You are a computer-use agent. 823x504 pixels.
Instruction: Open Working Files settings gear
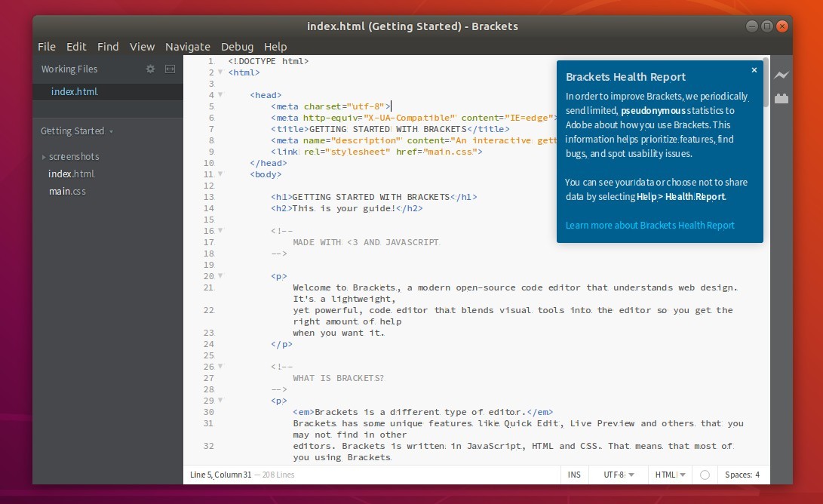tap(150, 69)
